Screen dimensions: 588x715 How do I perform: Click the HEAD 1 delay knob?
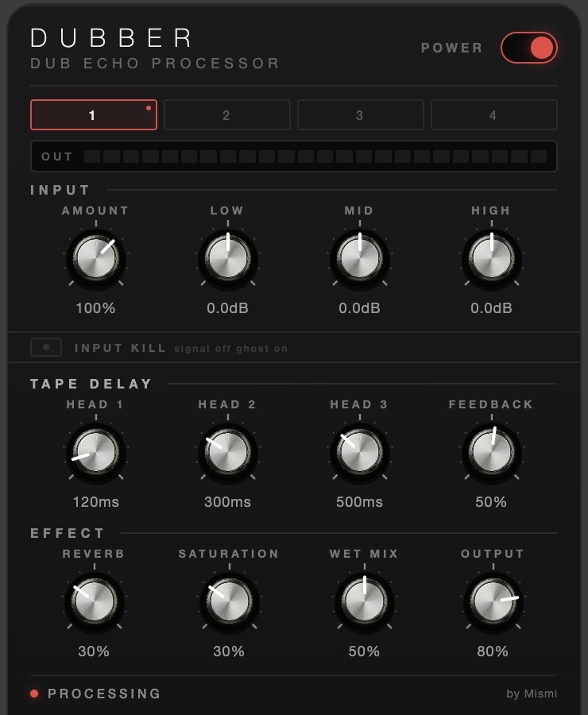96,451
